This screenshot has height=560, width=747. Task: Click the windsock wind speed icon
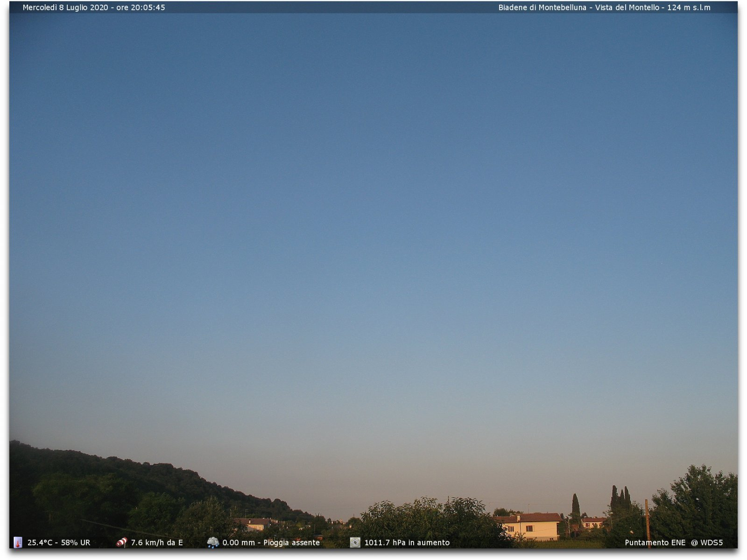[x=121, y=542]
